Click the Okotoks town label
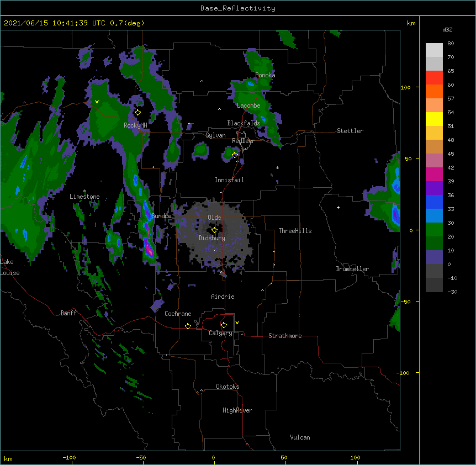Image resolution: width=476 pixels, height=465 pixels. 228,387
